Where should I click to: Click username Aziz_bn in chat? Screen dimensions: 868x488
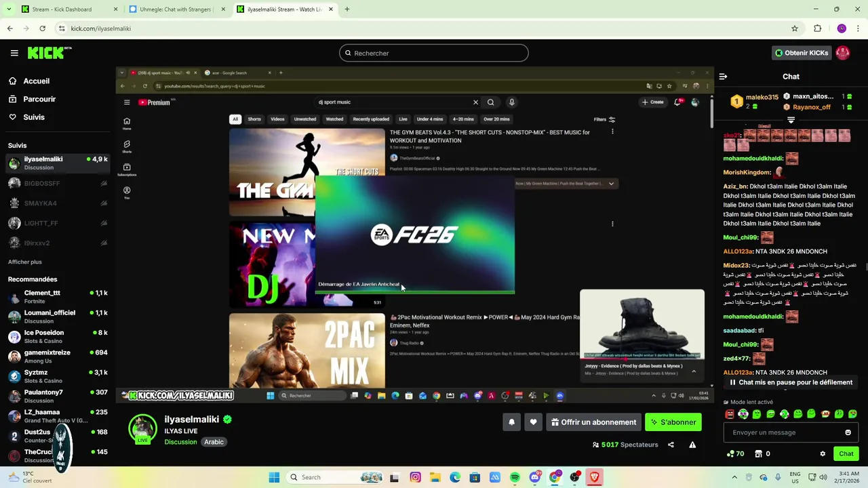(735, 186)
